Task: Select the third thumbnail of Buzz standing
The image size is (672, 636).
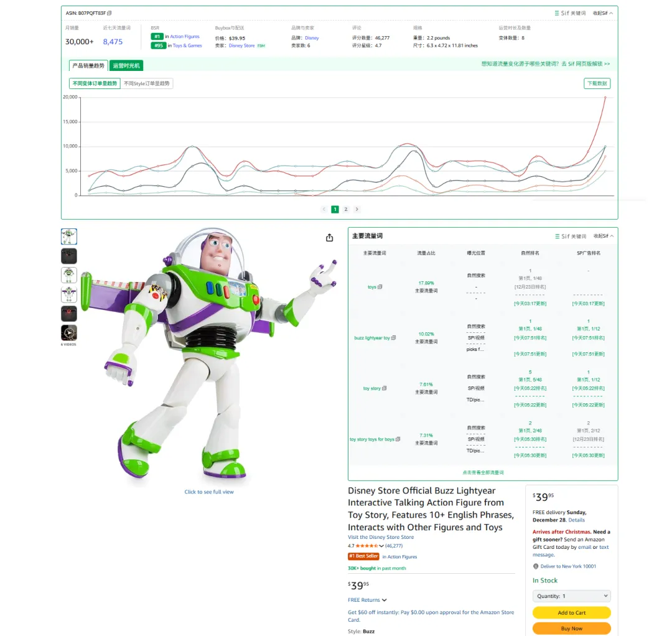Action: tap(69, 275)
